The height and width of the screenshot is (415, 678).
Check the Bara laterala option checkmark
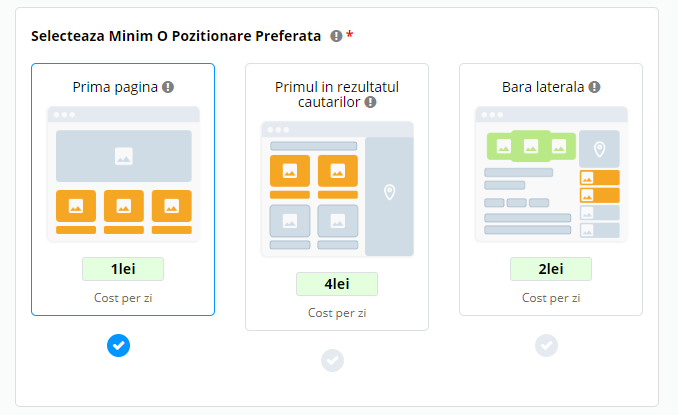pyautogui.click(x=547, y=345)
